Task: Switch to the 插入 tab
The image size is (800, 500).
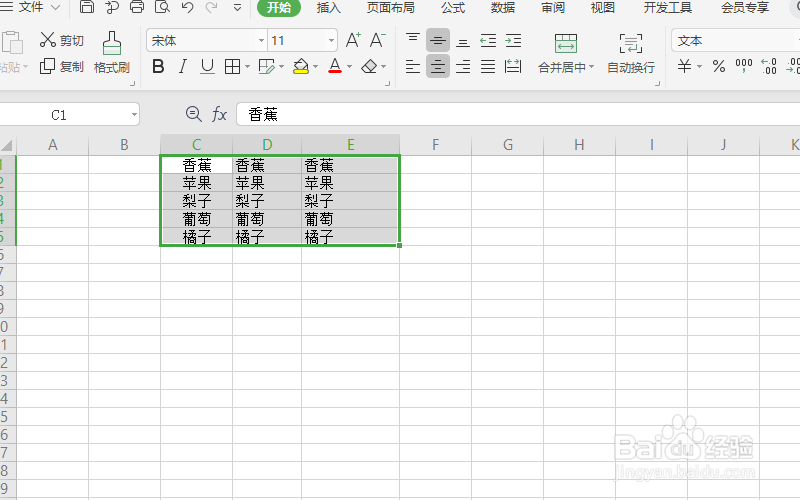Action: pos(328,7)
